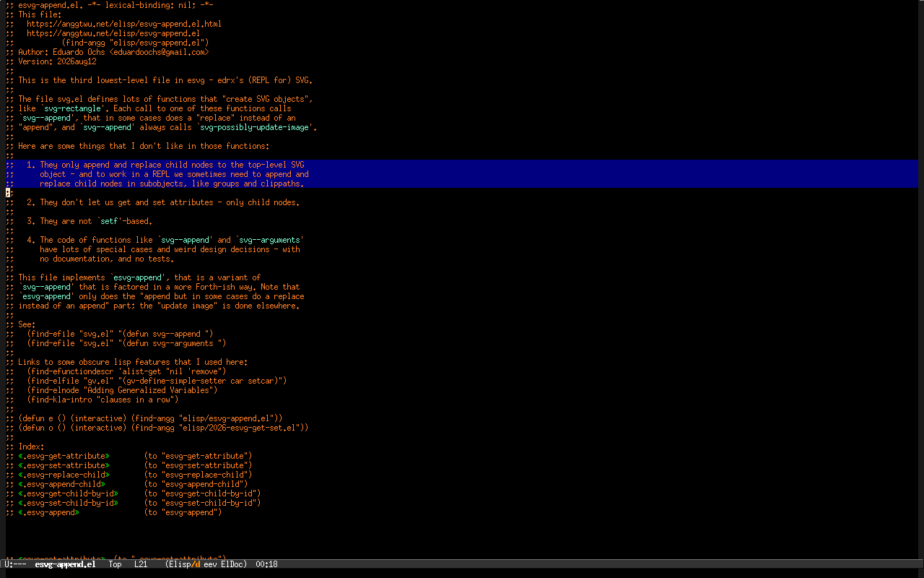The height and width of the screenshot is (578, 924).
Task: Click the «.esvg-get-child-by-id» index anchor
Action: tap(68, 493)
